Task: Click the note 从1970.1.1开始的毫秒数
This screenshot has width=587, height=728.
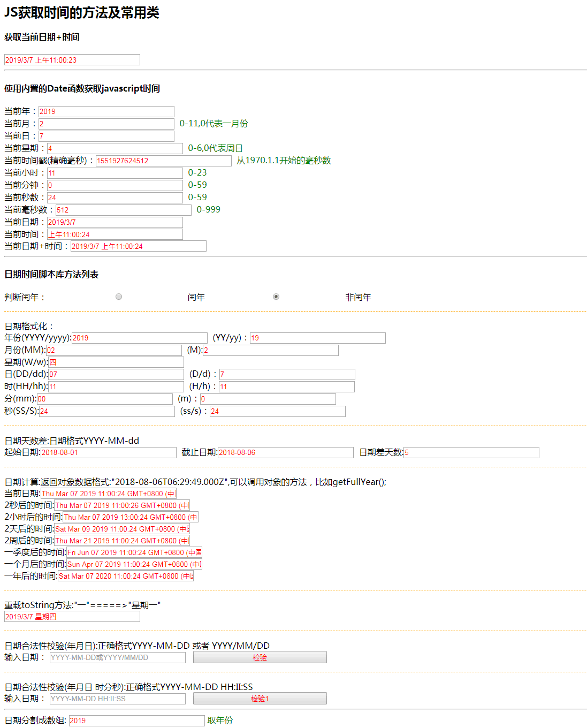Action: 284,161
